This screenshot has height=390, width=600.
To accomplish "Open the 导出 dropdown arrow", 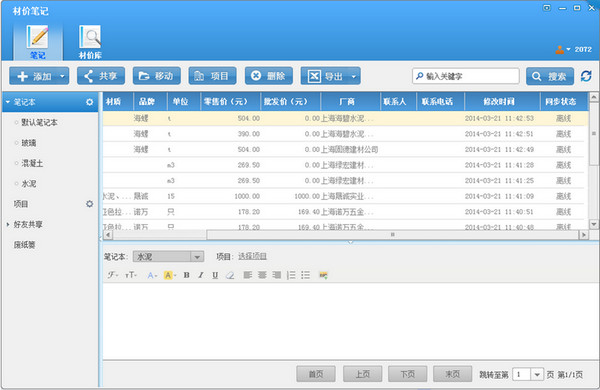I will click(x=354, y=76).
